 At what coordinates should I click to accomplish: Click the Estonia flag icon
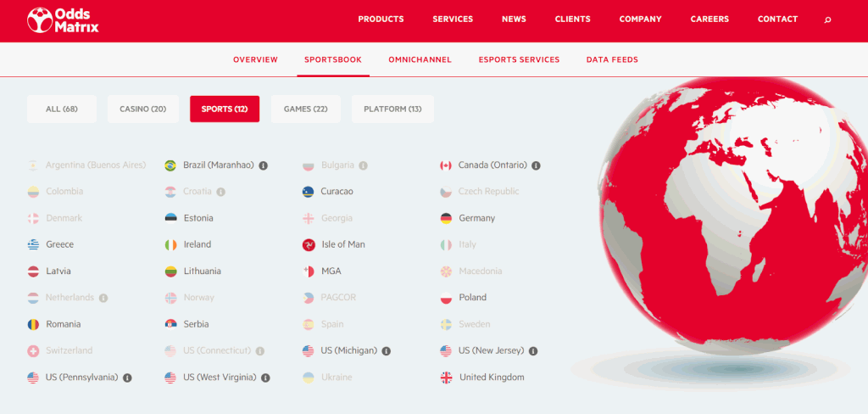pos(170,218)
